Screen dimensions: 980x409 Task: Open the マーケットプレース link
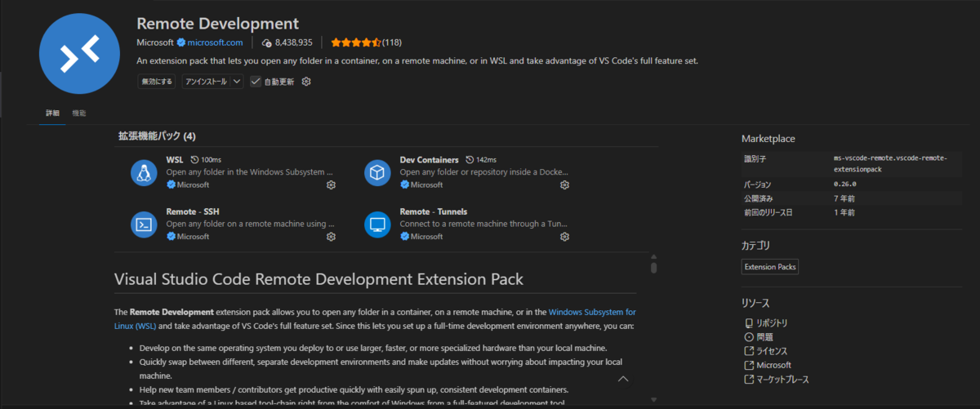click(782, 379)
